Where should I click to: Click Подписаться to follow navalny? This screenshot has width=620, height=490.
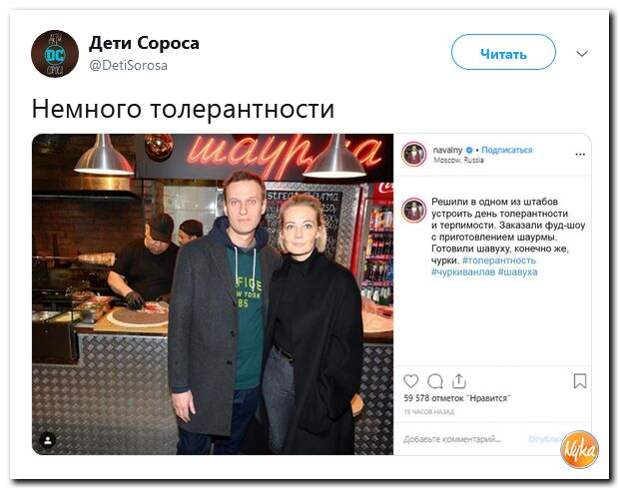(x=507, y=149)
